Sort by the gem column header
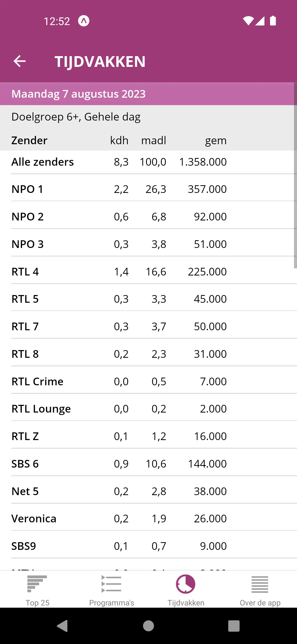The width and height of the screenshot is (297, 644). click(x=216, y=141)
